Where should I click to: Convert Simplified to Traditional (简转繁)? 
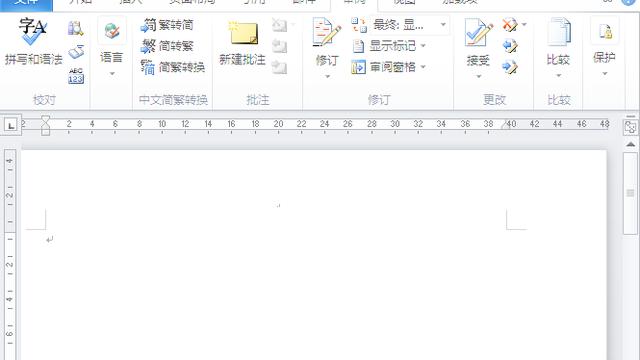click(167, 46)
